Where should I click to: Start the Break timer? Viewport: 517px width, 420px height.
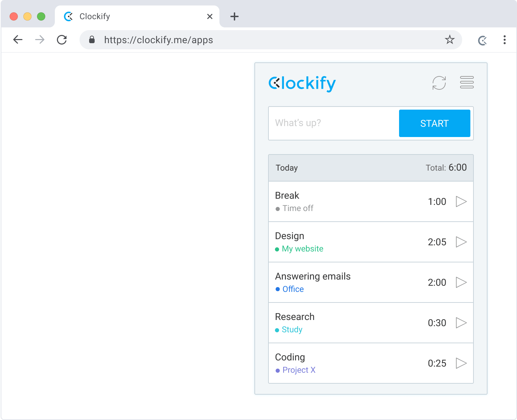click(461, 202)
